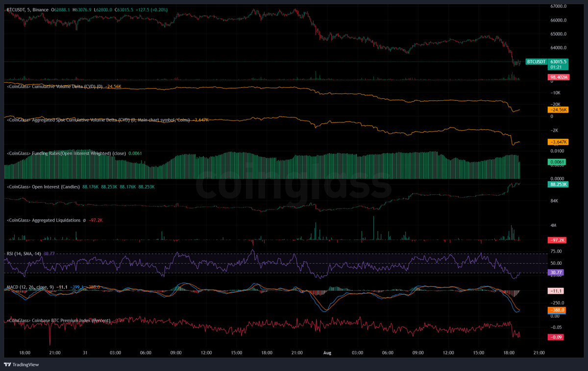Click the TradingView logo
588x371 pixels.
21,364
